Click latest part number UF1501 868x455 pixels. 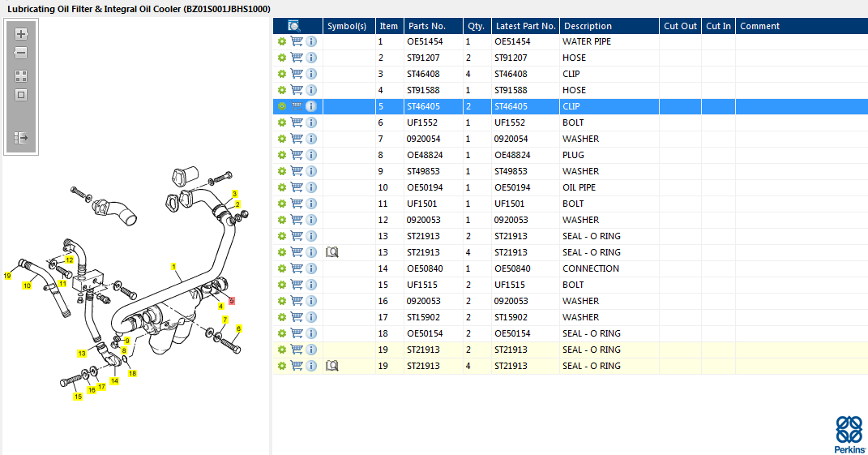[x=509, y=204]
